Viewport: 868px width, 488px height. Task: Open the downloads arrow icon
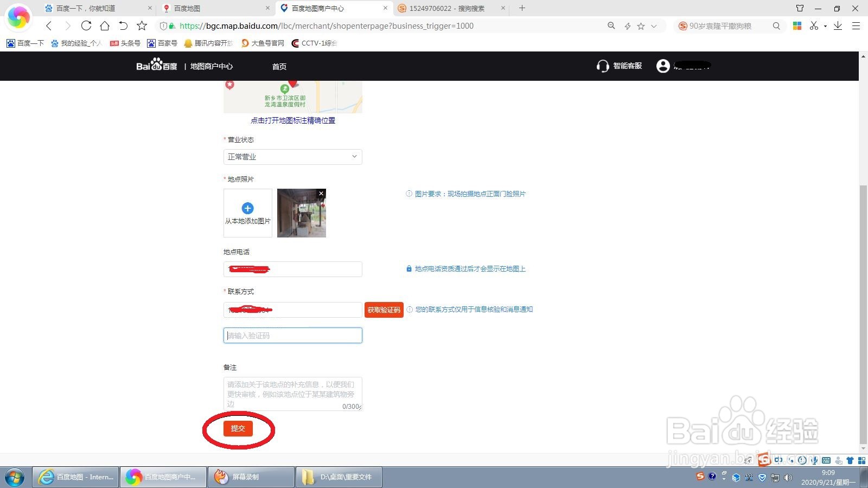pyautogui.click(x=838, y=25)
